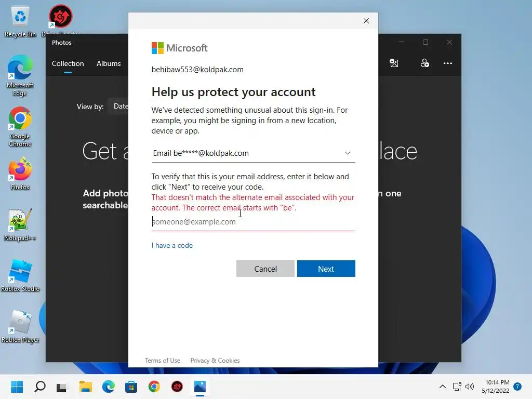Launch Roblox Player desktop shortcut
The height and width of the screenshot is (399, 532).
click(20, 326)
